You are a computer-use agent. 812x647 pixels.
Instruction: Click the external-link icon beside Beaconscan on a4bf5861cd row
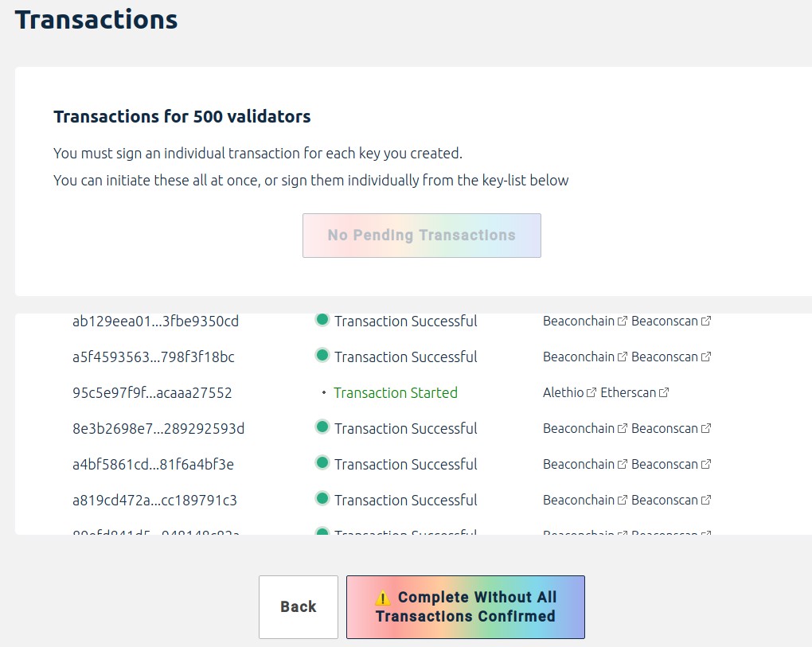(706, 464)
